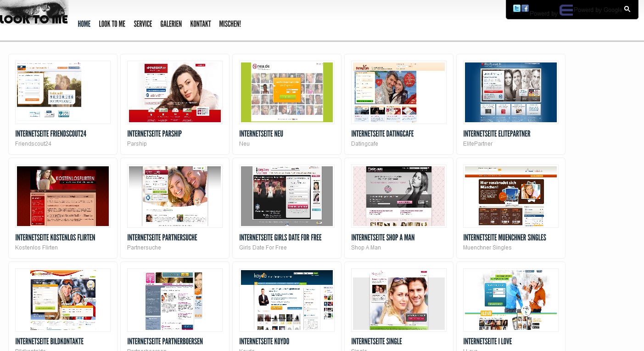Screen dimensions: 644x351
Task: Open the Shop A Man thumbnail
Action: tap(399, 196)
